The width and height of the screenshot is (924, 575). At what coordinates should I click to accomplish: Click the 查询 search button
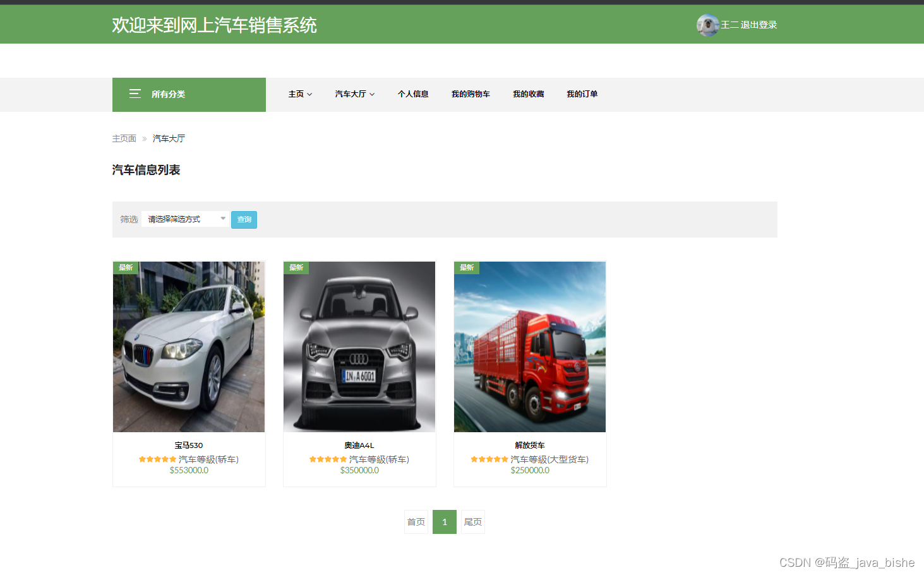(244, 219)
